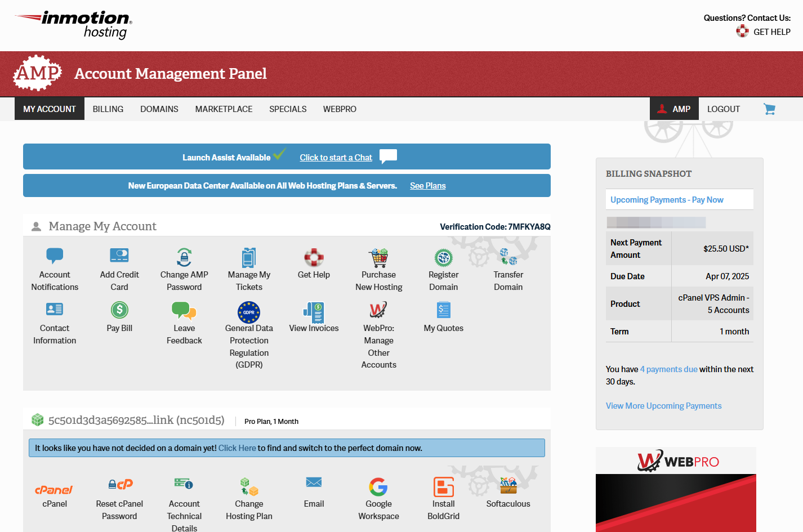Click the hosting account name 5c501d3d3a5692585...link
This screenshot has height=532, width=803.
click(x=136, y=420)
